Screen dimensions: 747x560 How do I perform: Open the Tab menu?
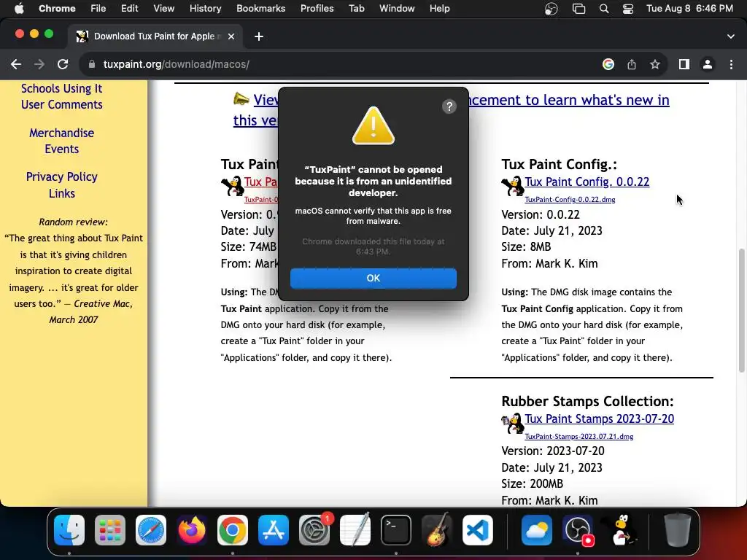356,8
